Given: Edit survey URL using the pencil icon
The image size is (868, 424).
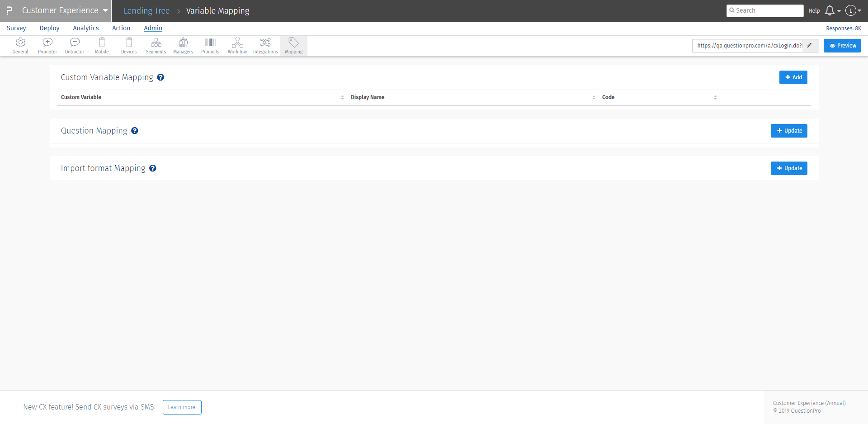Looking at the screenshot, I should point(810,45).
